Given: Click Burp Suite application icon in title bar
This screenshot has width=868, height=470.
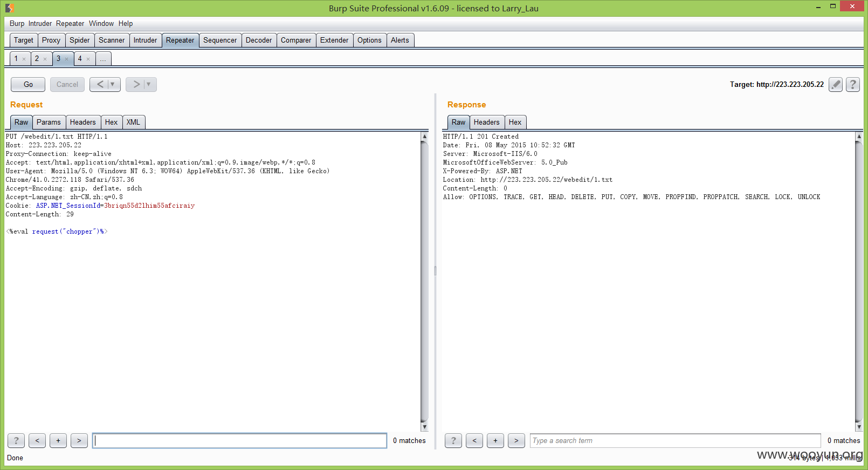Looking at the screenshot, I should 9,8.
